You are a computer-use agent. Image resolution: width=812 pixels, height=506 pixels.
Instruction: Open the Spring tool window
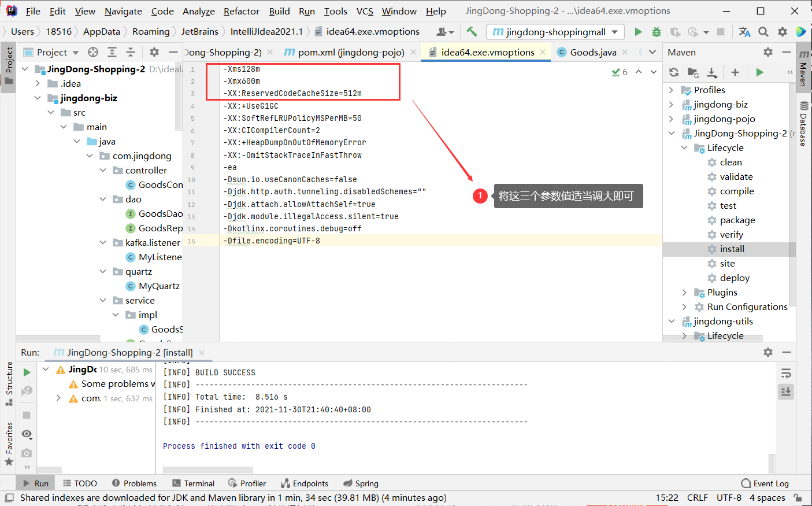361,483
